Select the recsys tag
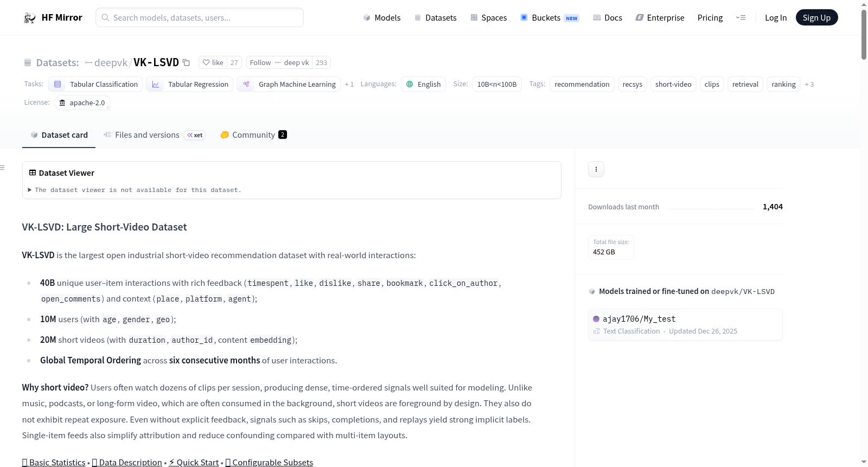868x467 pixels. 633,84
